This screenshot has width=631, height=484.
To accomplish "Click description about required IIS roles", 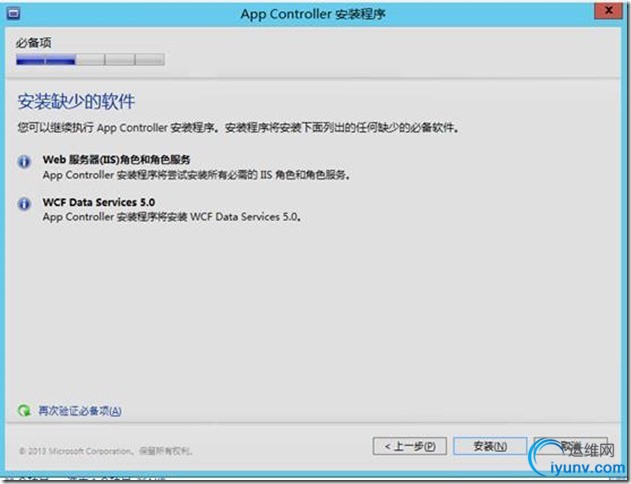I will click(197, 175).
